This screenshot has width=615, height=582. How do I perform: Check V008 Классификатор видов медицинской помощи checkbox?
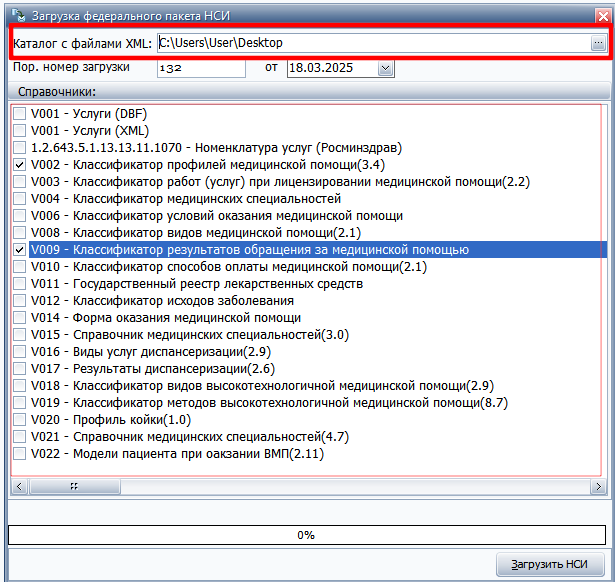point(19,233)
